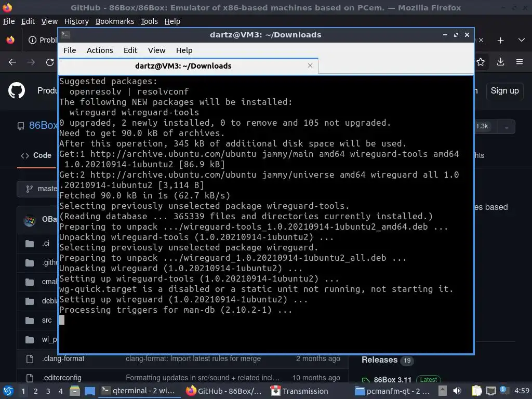Open the Actions menu in qterminal
The height and width of the screenshot is (399, 532).
100,50
